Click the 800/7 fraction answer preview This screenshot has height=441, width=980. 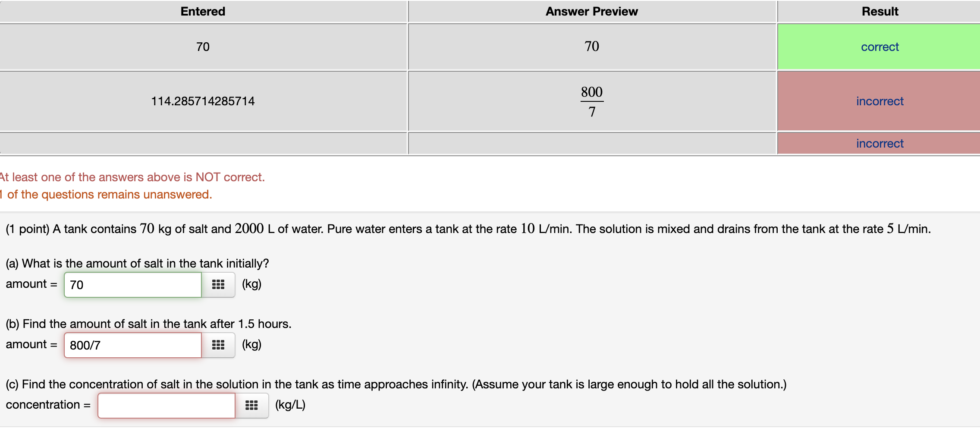click(591, 101)
